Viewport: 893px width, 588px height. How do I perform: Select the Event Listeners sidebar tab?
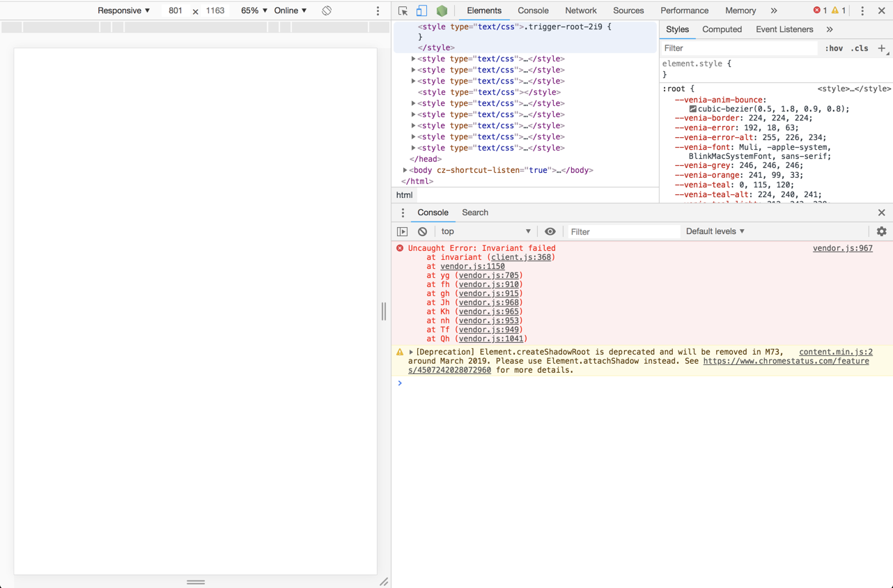(x=784, y=29)
